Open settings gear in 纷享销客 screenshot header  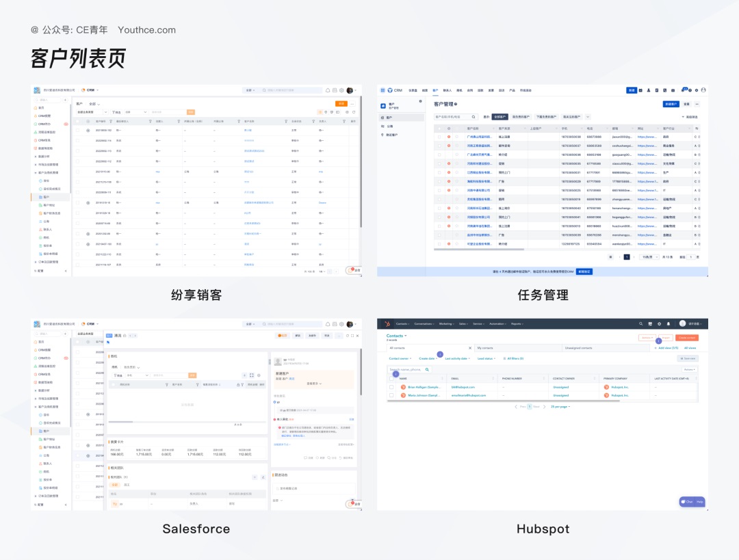tap(341, 90)
